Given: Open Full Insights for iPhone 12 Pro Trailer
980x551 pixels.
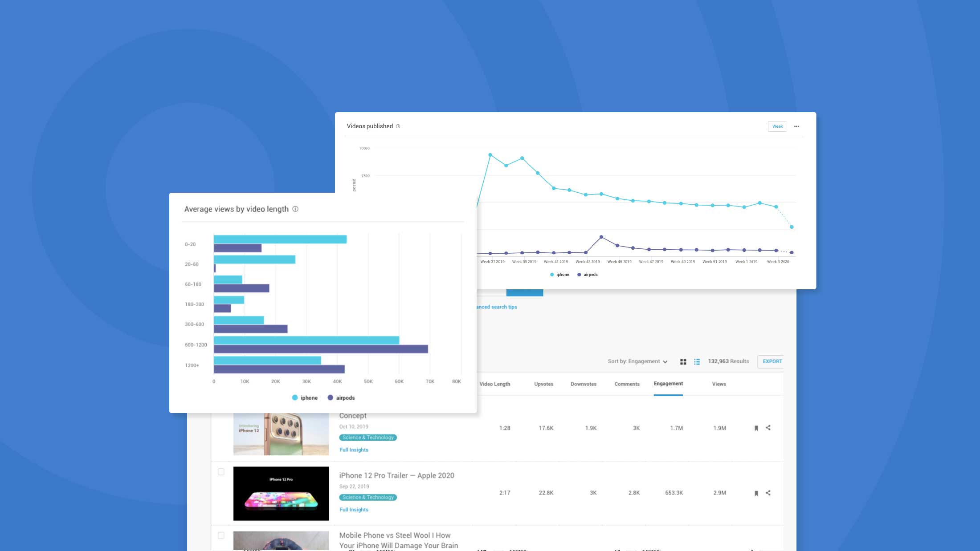Looking at the screenshot, I should 353,510.
